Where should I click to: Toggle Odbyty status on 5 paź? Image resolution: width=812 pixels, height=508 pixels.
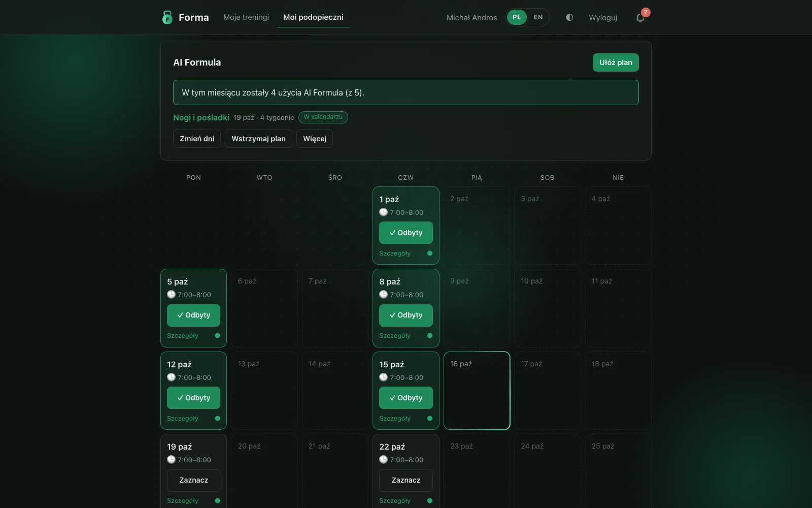[193, 315]
